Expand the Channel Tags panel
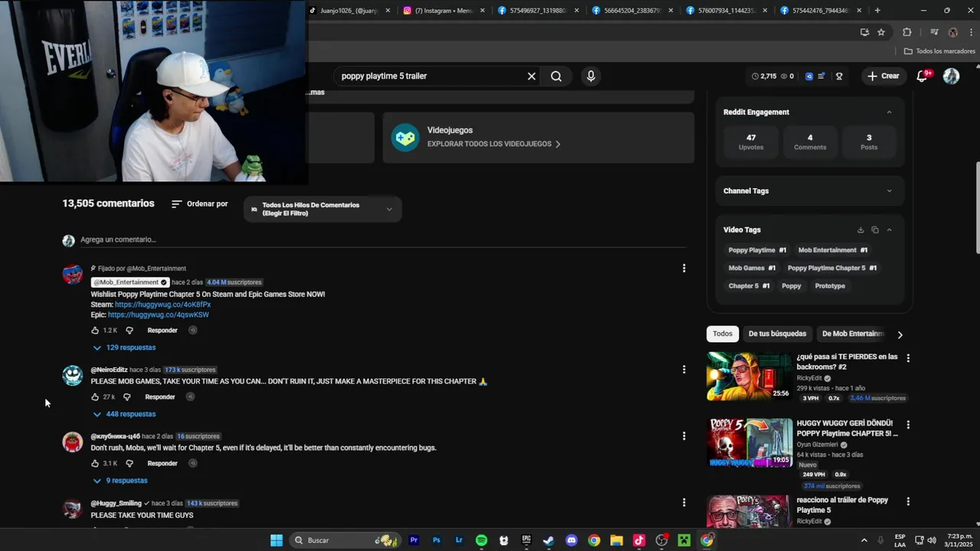980x551 pixels. point(889,191)
